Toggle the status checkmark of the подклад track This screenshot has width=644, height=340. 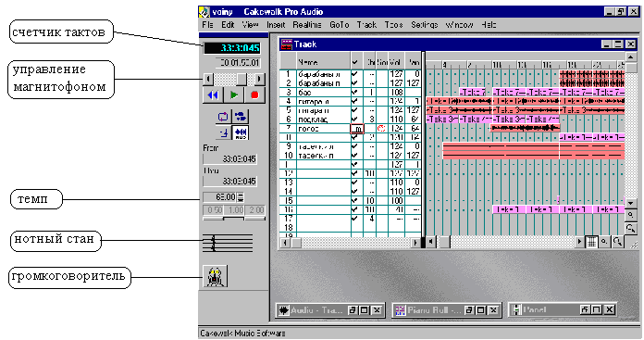[x=354, y=120]
